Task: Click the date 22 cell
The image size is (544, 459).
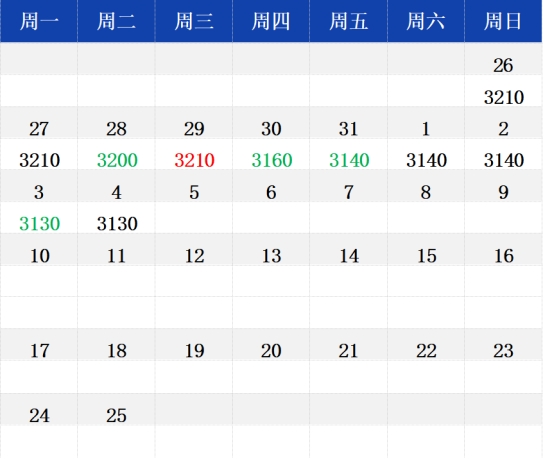Action: [x=426, y=351]
